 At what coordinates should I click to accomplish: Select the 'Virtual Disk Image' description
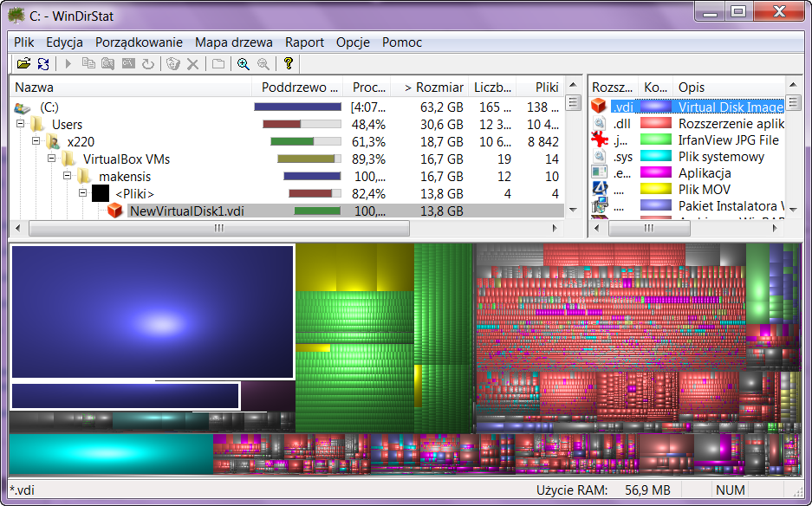[x=731, y=107]
